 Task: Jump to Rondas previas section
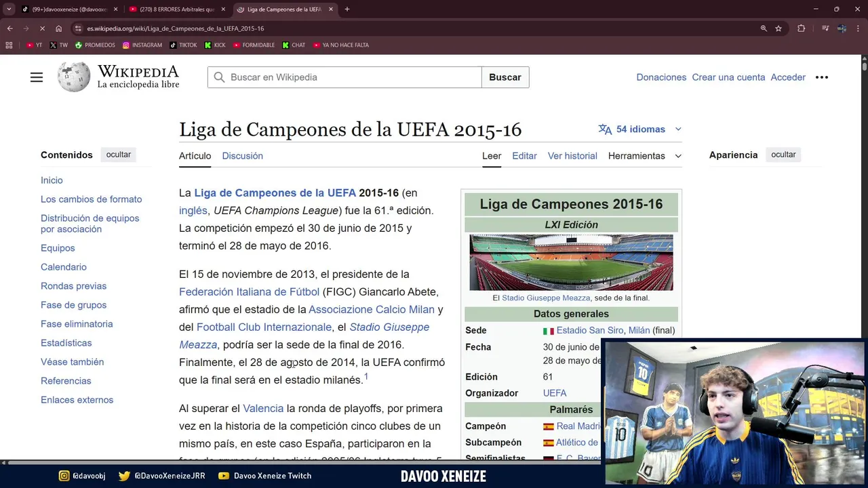pyautogui.click(x=73, y=286)
